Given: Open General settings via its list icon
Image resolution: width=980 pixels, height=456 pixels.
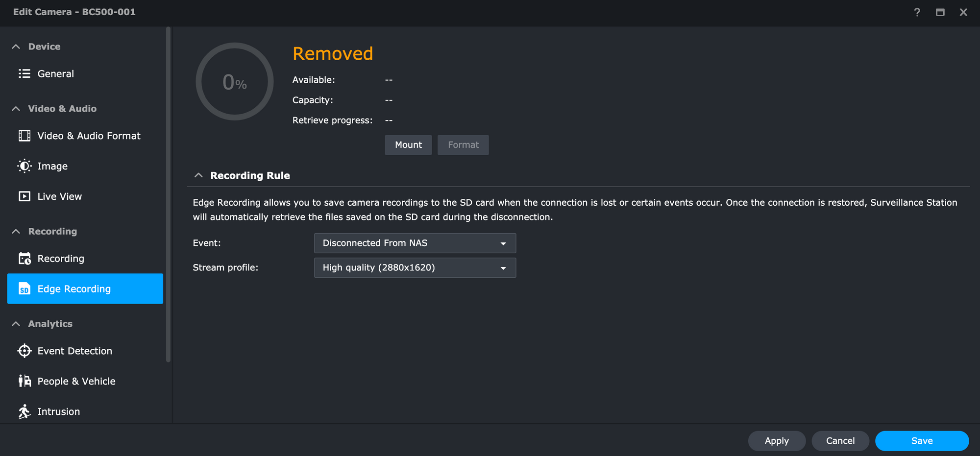Looking at the screenshot, I should click(x=24, y=73).
